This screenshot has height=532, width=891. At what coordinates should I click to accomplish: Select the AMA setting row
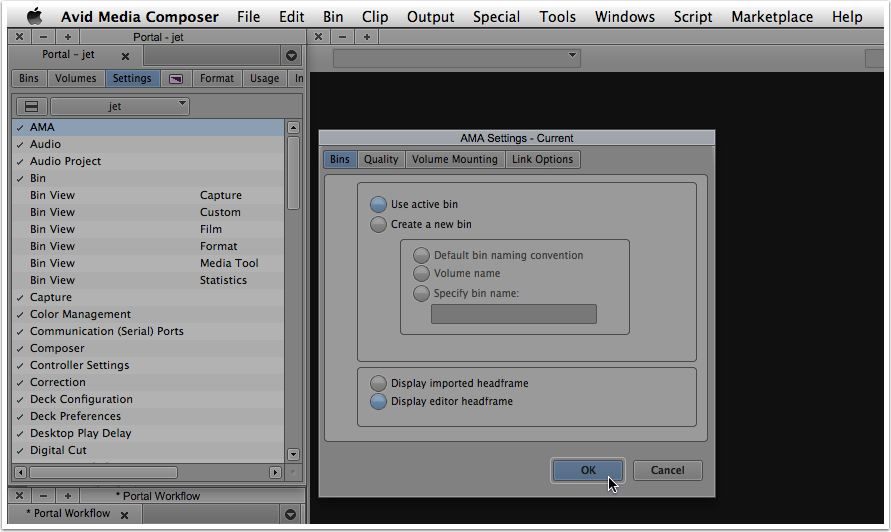(148, 127)
